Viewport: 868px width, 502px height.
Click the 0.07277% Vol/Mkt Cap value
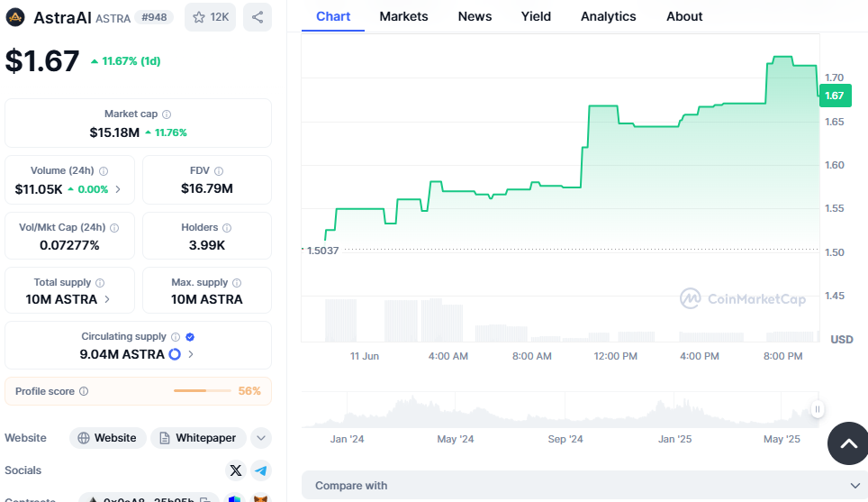click(x=69, y=245)
